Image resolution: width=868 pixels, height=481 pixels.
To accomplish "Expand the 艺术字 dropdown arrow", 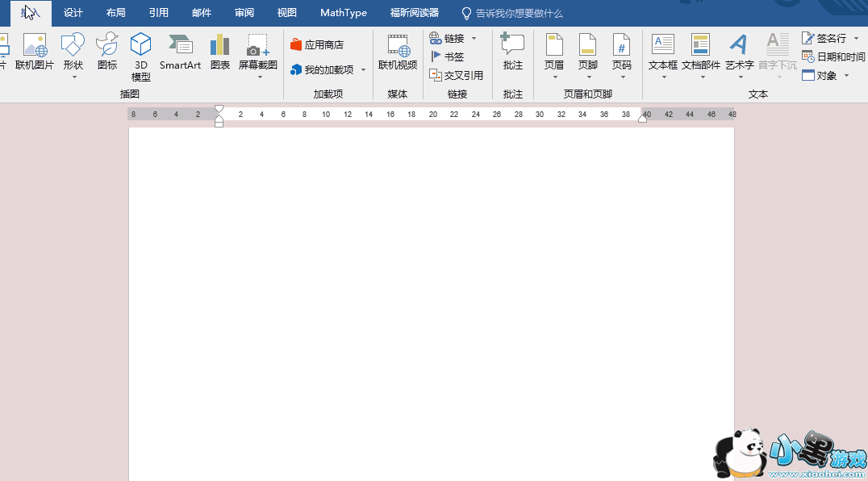I will pyautogui.click(x=741, y=77).
